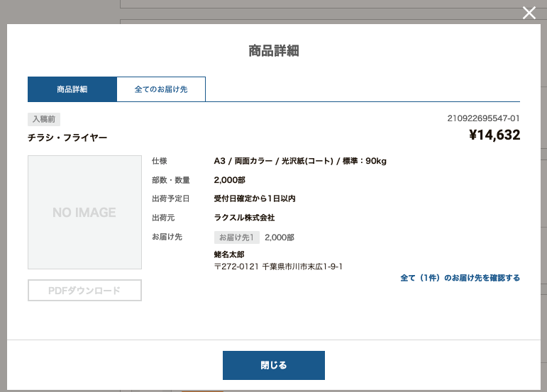
Task: Click the order number 210922695547-01
Action: (x=484, y=118)
